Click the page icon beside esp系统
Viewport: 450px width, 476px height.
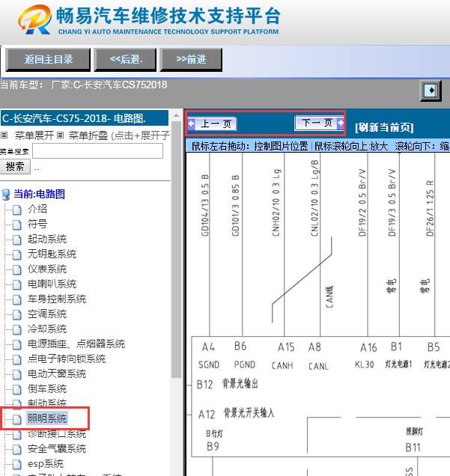(17, 464)
